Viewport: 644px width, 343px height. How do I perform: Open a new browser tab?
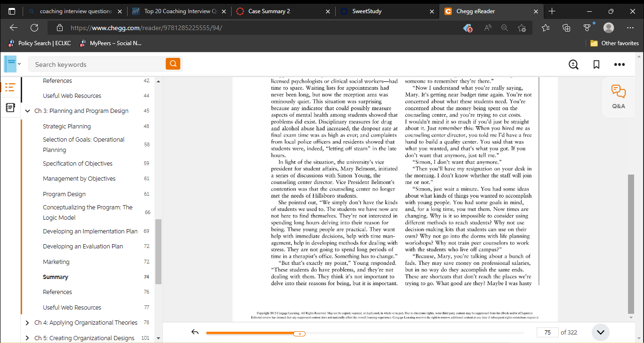552,11
